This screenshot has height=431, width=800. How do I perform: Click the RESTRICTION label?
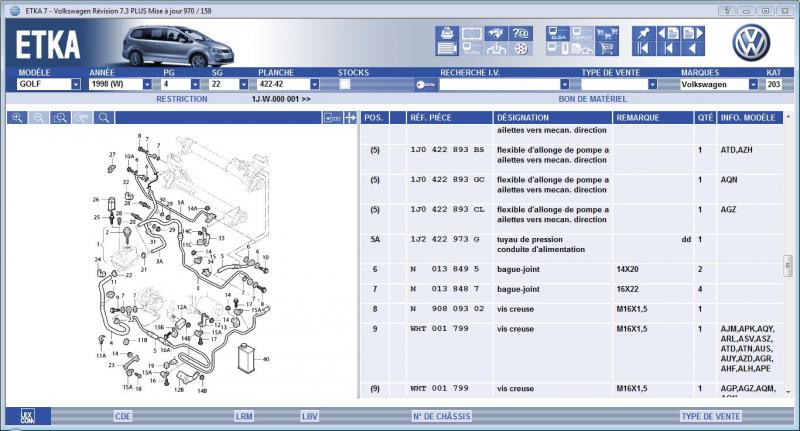(x=182, y=99)
